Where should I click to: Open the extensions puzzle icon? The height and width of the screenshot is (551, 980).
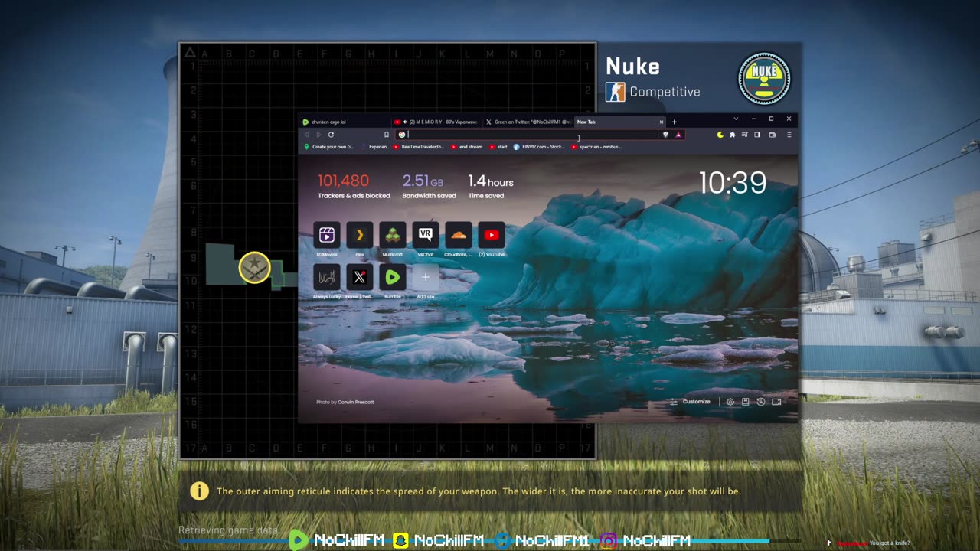click(733, 135)
